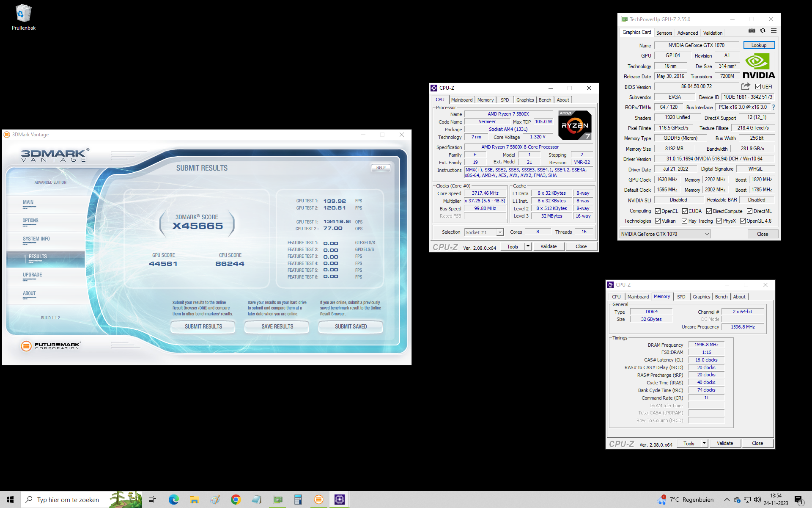Viewport: 812px width, 508px height.
Task: Click the taskbar clock showing 13:54
Action: pyautogui.click(x=776, y=500)
